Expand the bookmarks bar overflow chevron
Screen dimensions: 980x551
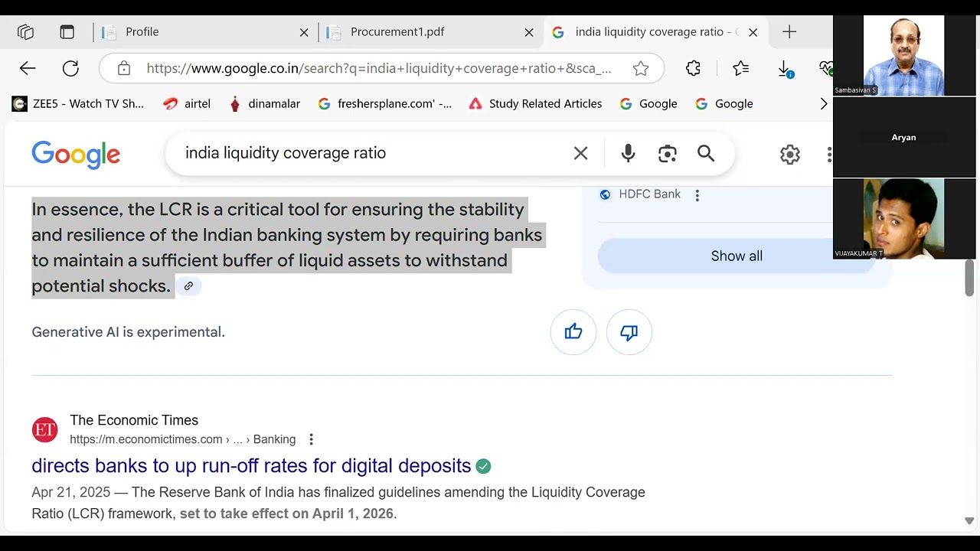click(824, 104)
